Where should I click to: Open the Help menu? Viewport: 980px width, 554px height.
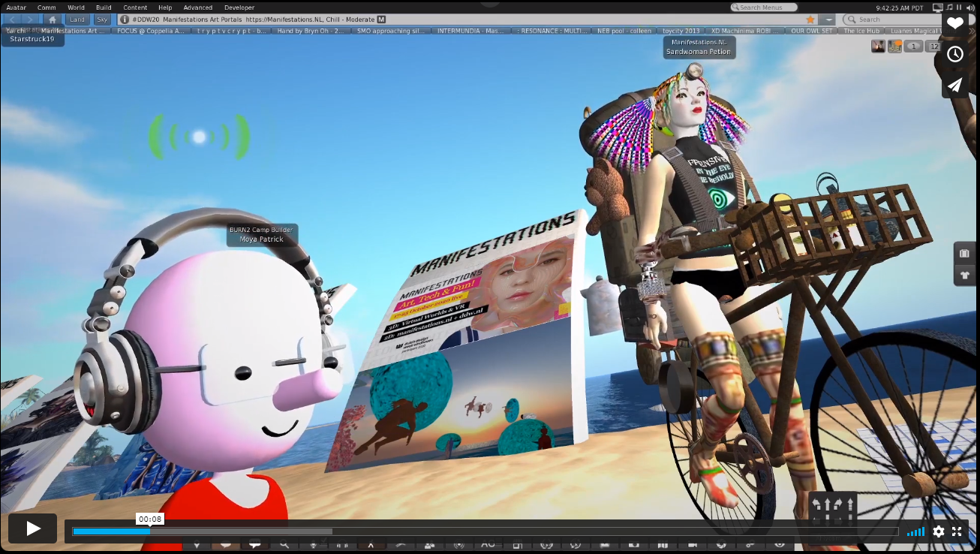coord(165,8)
